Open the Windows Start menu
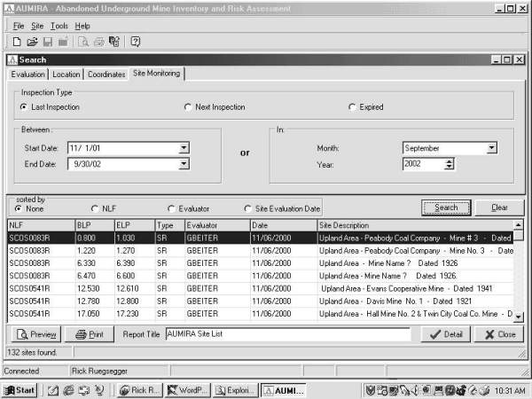 tap(20, 390)
